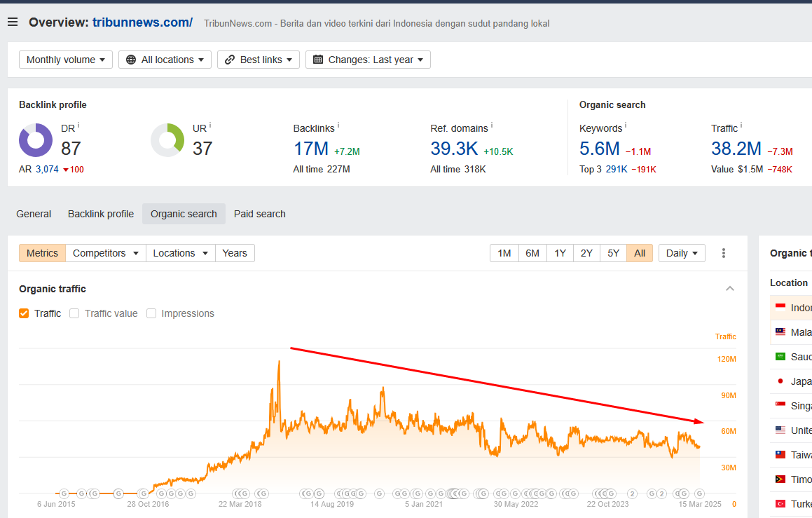Click the Backlinks info icon
Image resolution: width=812 pixels, height=518 pixels.
[338, 125]
